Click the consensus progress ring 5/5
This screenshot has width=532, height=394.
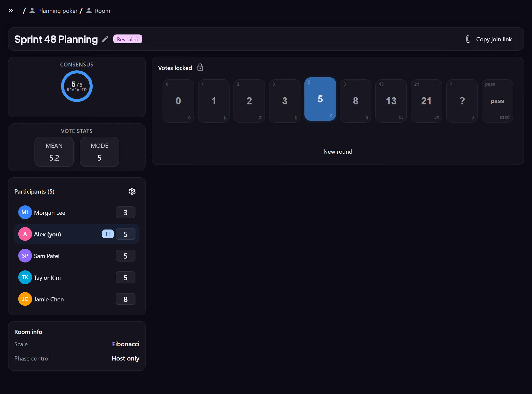(x=77, y=86)
